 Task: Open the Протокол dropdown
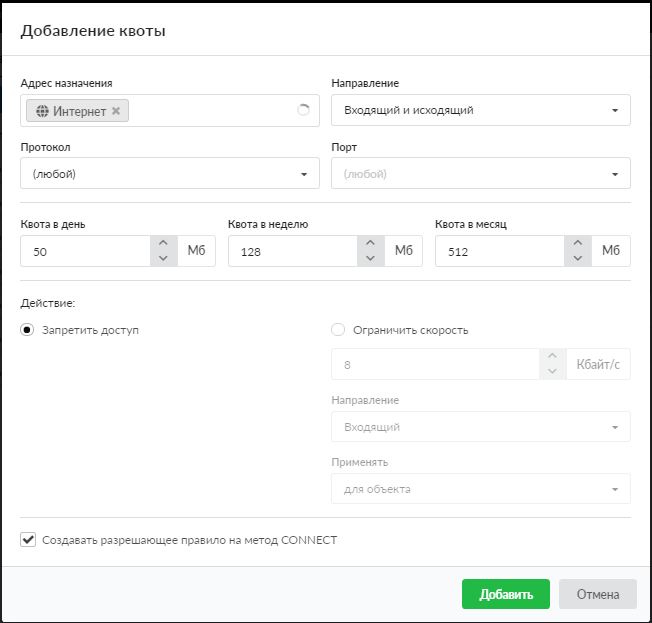click(x=170, y=173)
